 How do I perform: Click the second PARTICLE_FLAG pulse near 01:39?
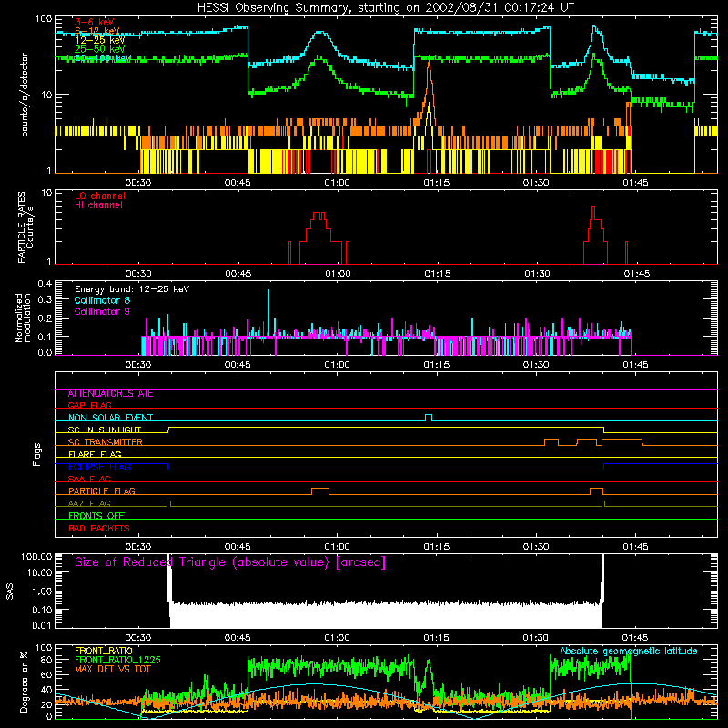[597, 491]
